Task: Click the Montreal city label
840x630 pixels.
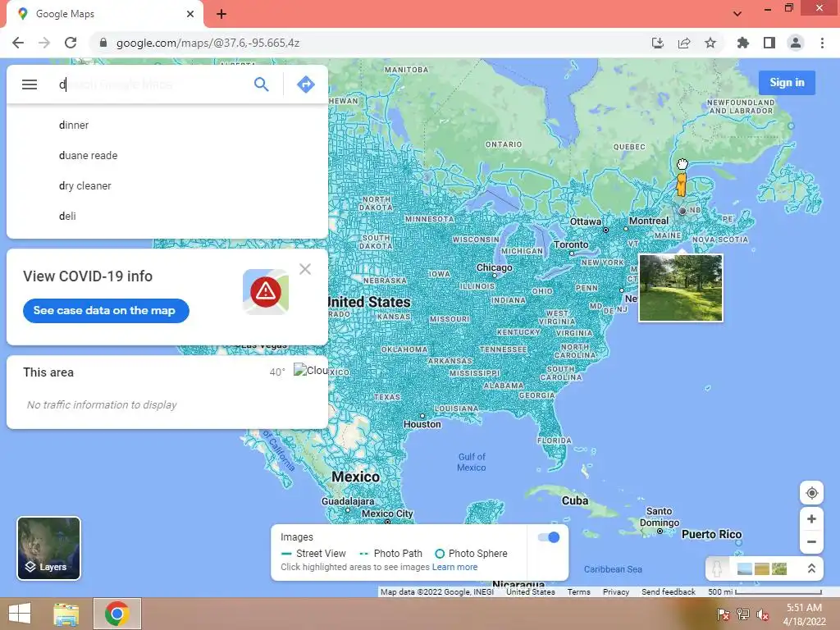Action: (x=649, y=221)
